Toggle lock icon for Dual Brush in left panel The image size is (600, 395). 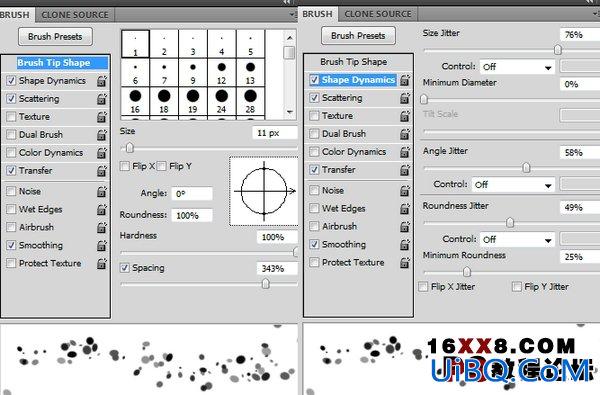click(101, 135)
